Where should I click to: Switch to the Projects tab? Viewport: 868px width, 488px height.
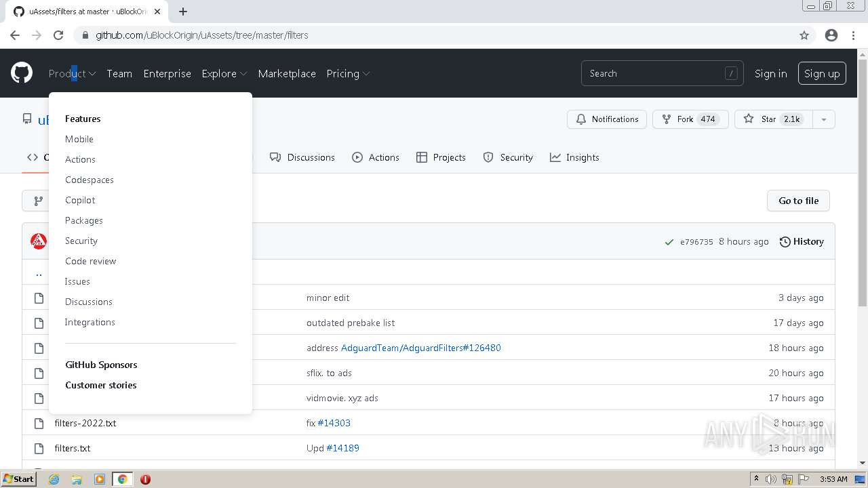pos(441,157)
